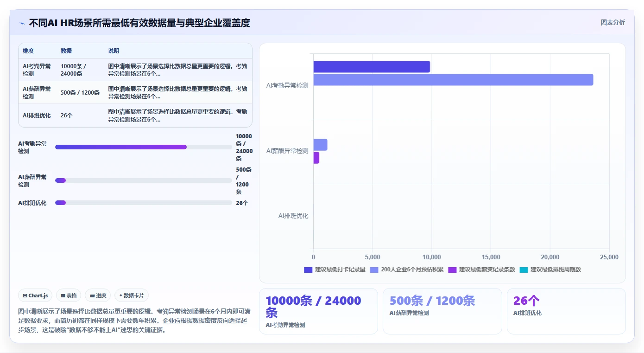
Task: Click AI排班优化 in the table's first column
Action: coord(37,115)
